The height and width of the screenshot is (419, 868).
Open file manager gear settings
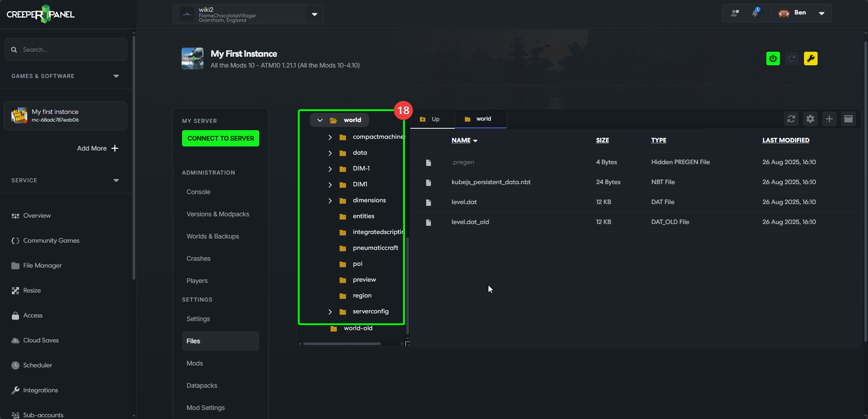click(x=810, y=119)
